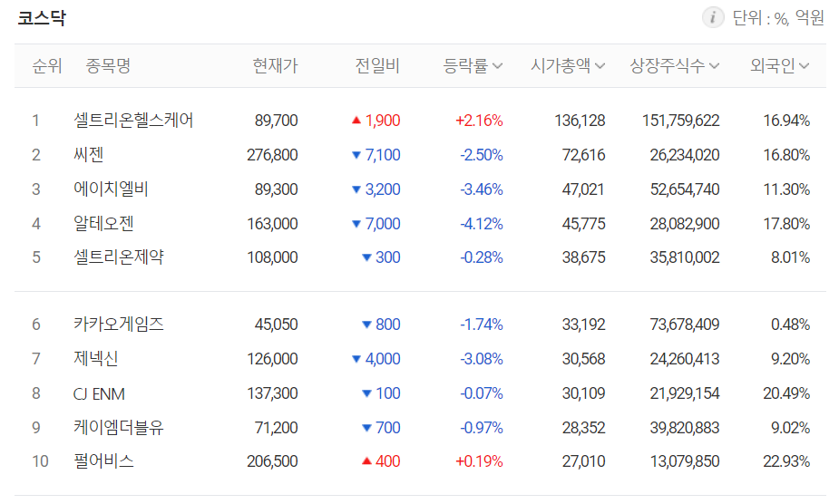Click the foreign ratio 22.93%
Viewport: 839px width, 504px height.
pos(786,461)
